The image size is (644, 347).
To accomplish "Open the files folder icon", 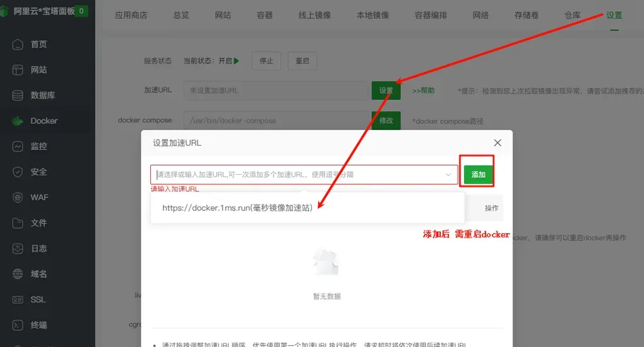I will (18, 223).
